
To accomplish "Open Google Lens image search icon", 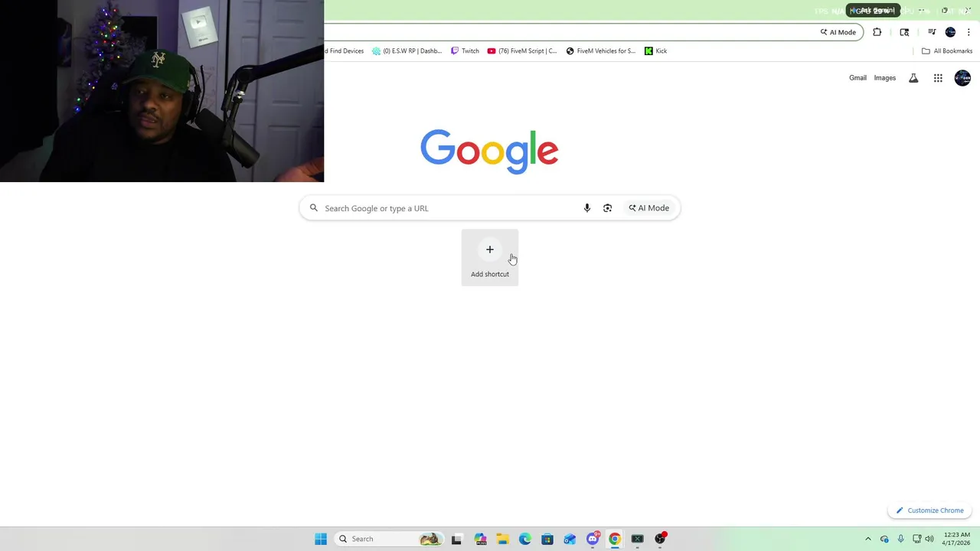I will click(x=608, y=208).
